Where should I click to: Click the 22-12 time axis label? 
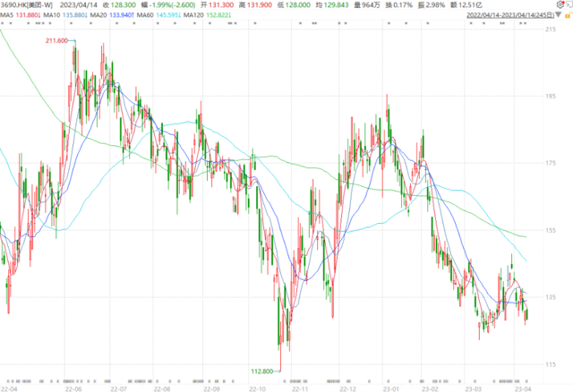(347, 388)
